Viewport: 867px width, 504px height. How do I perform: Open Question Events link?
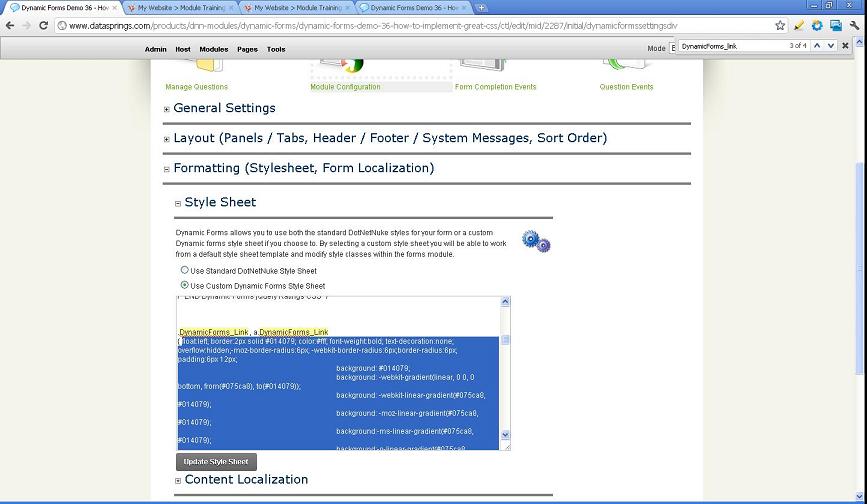(x=626, y=87)
